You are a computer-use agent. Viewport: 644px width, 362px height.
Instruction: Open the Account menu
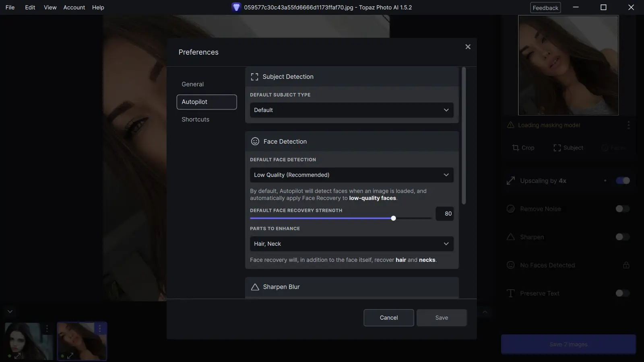click(x=74, y=7)
